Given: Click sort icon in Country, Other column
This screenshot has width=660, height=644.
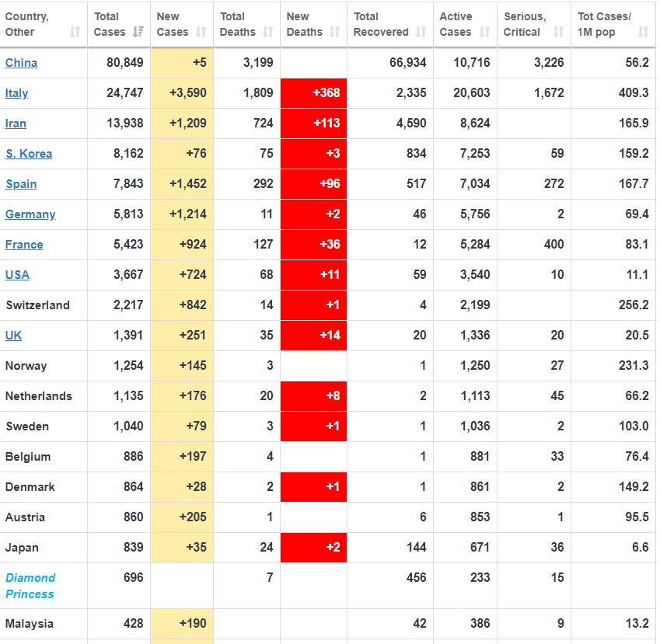Looking at the screenshot, I should 75,32.
